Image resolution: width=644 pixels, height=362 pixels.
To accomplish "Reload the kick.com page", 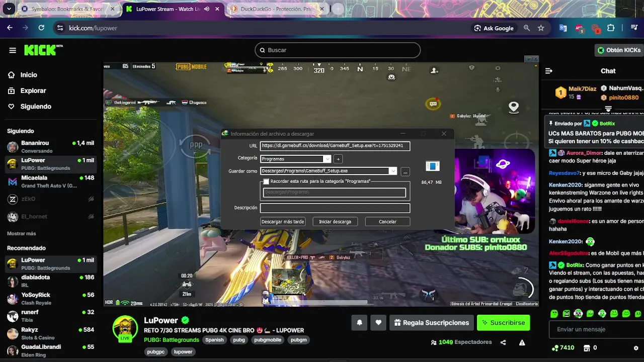I will pos(41,28).
